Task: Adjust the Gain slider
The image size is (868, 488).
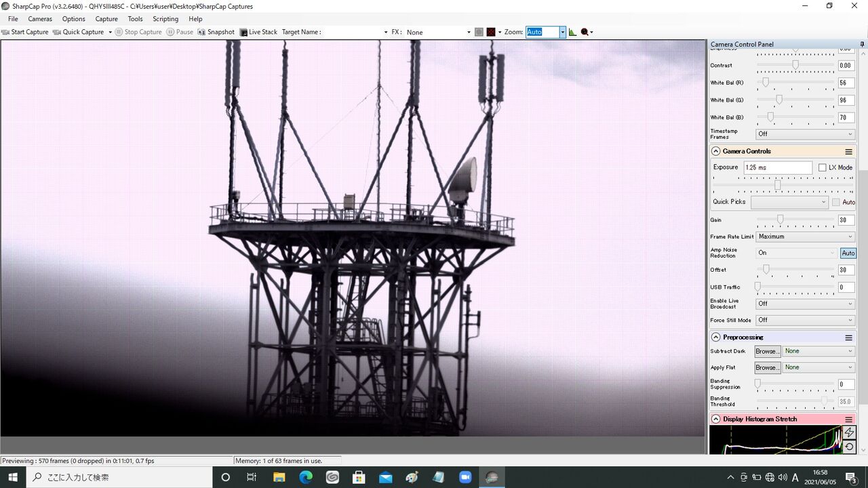Action: coord(795,220)
